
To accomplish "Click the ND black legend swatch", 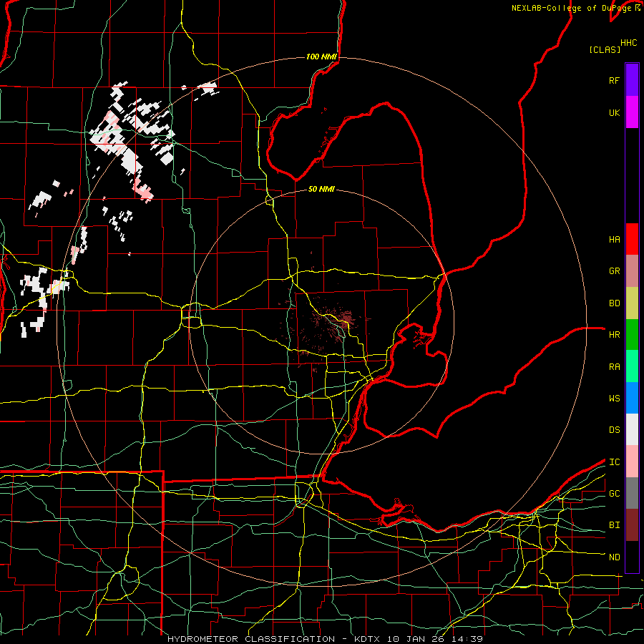I will 632,557.
